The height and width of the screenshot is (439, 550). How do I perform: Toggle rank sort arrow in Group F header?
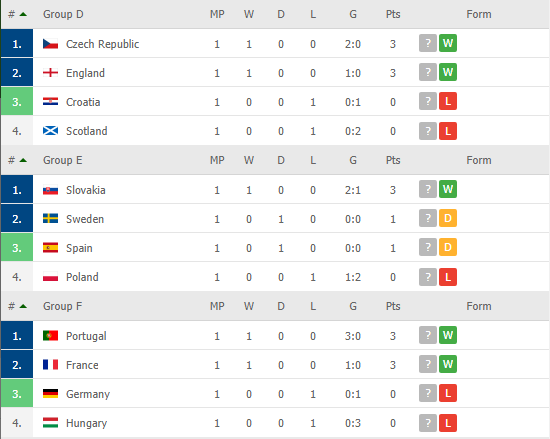click(23, 306)
